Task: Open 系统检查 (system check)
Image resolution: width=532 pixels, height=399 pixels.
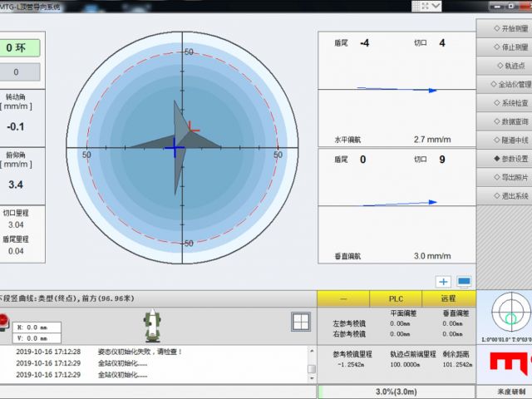Action: pos(505,103)
